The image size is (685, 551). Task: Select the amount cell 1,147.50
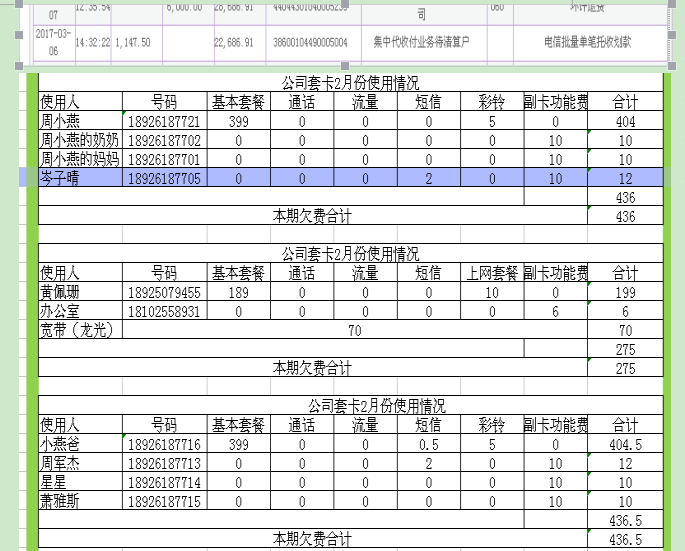(134, 43)
